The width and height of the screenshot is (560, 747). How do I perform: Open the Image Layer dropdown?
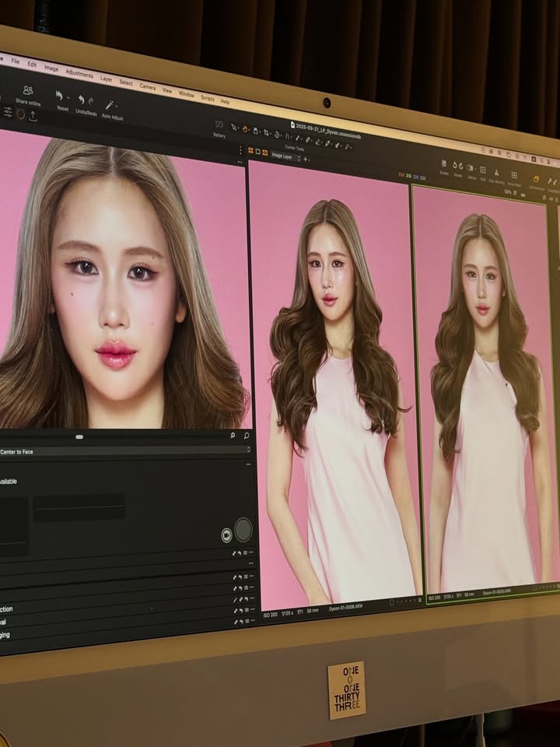point(285,156)
